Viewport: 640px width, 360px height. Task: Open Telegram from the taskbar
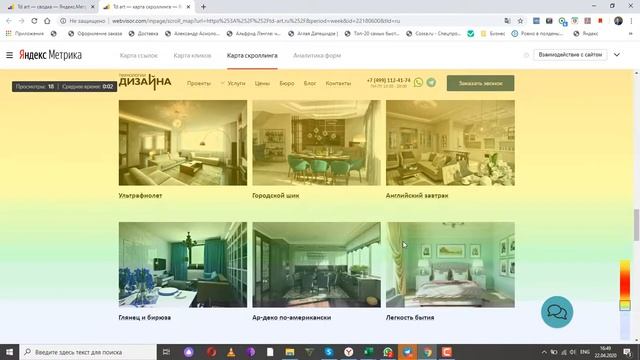click(x=407, y=352)
